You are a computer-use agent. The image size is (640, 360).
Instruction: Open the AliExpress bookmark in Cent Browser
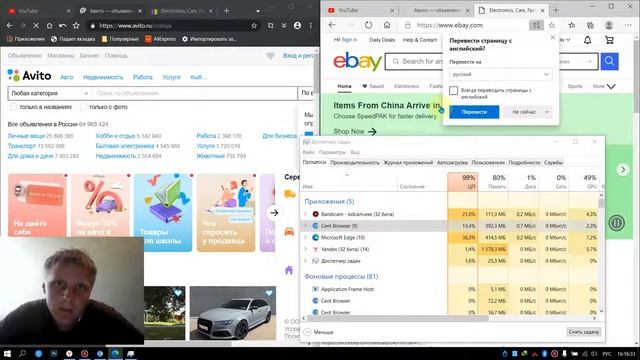[160, 39]
